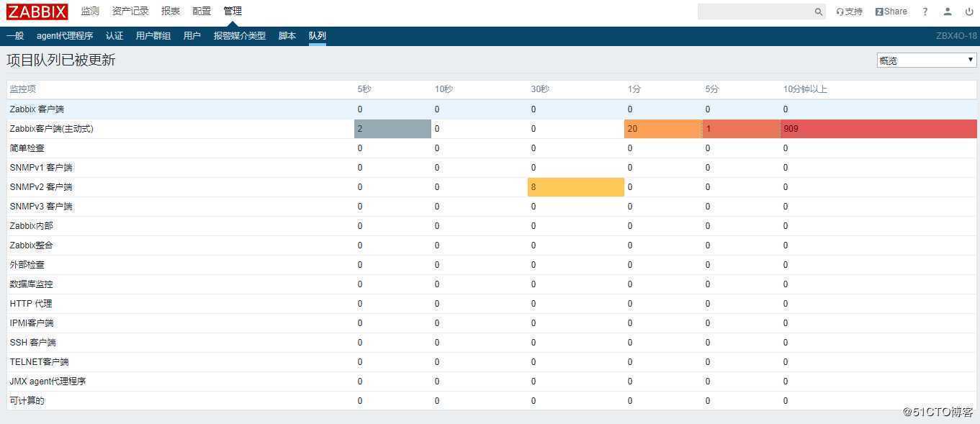
Task: Click the yellow SNMPv2 cell showing 8
Action: (x=575, y=187)
